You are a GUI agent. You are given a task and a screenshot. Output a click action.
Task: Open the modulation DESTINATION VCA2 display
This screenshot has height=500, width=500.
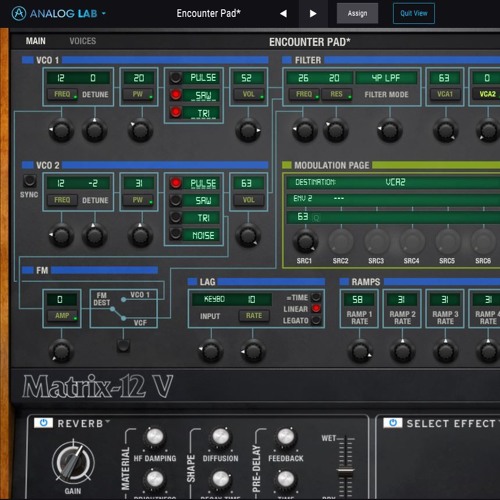[x=393, y=182]
